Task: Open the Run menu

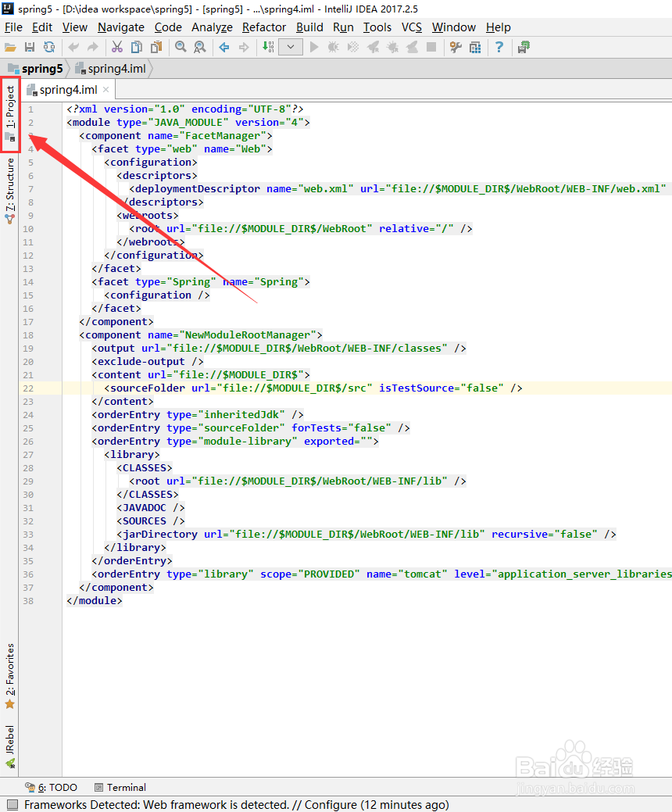Action: (x=343, y=27)
